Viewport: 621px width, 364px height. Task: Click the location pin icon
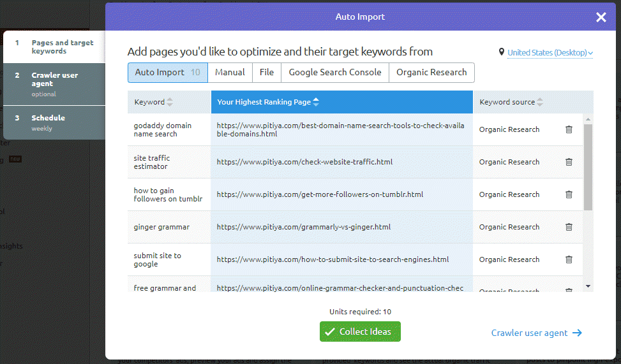[502, 52]
